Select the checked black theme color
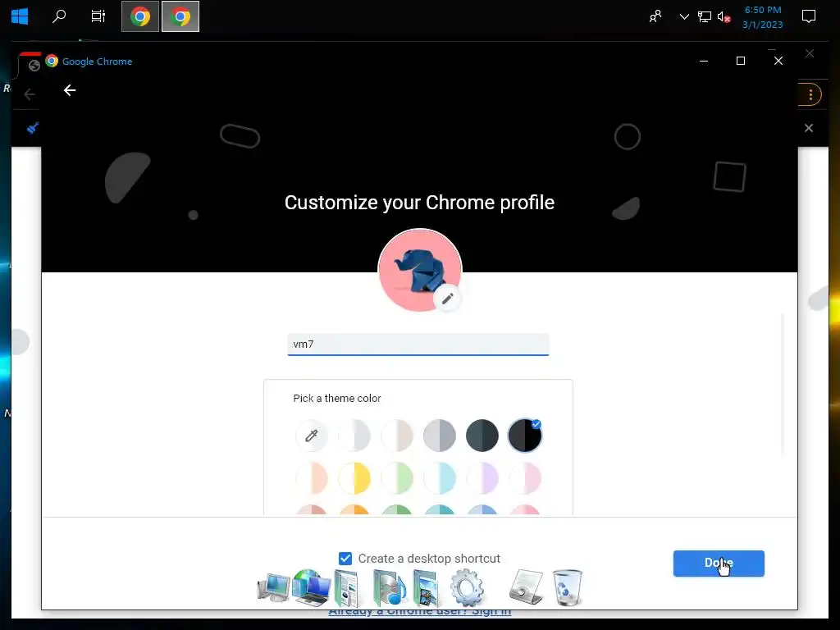Screen dimensions: 840x630 pyautogui.click(x=524, y=436)
